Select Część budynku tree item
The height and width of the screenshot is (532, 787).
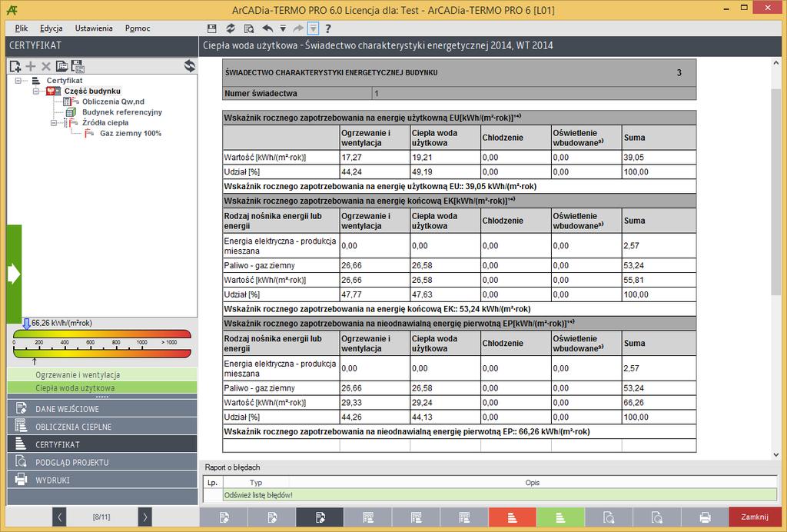pyautogui.click(x=92, y=91)
